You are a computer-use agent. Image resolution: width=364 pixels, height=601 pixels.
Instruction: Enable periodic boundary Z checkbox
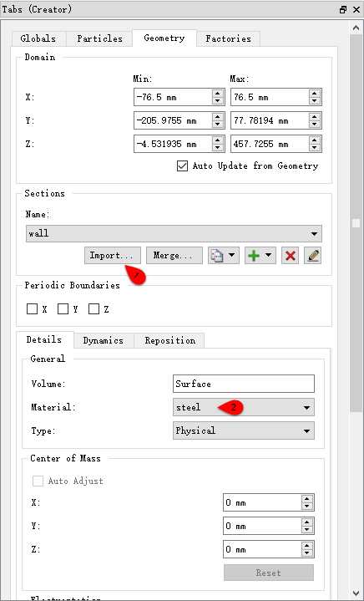pos(94,309)
